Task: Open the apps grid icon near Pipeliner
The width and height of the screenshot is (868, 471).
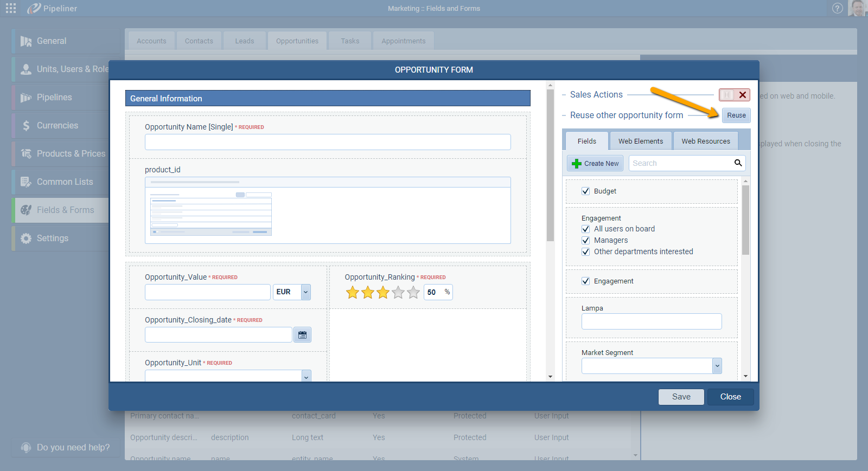Action: pos(11,8)
